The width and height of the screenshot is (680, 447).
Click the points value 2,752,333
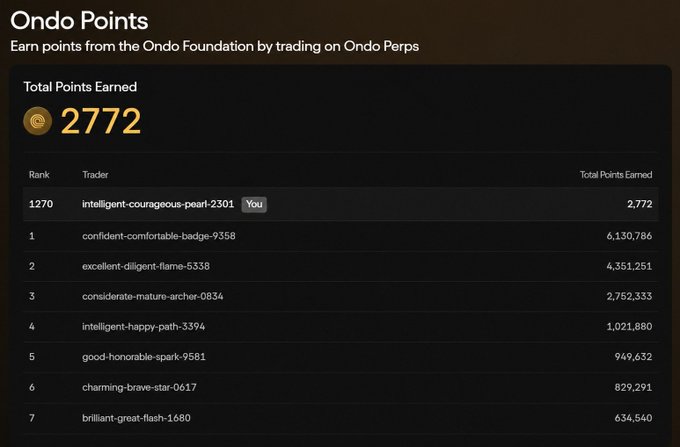(629, 297)
